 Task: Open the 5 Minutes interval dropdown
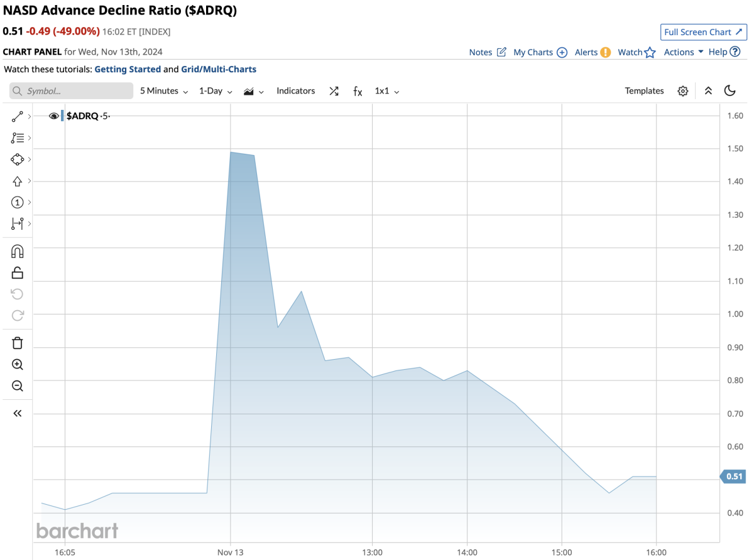tap(163, 91)
